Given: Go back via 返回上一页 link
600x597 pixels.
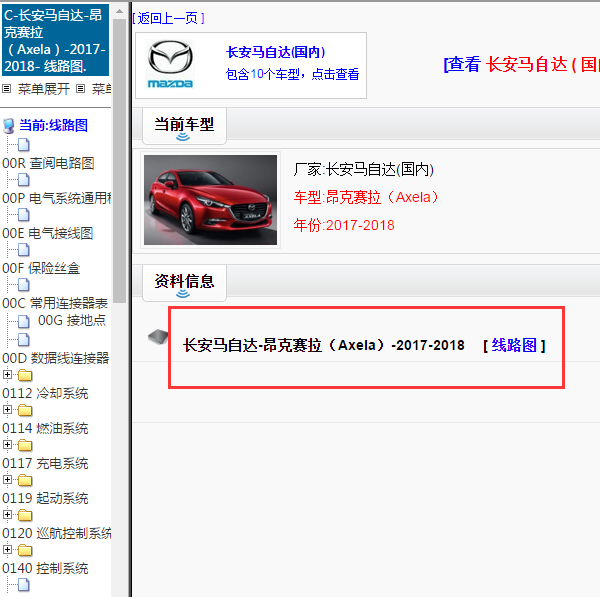Looking at the screenshot, I should click(x=168, y=18).
